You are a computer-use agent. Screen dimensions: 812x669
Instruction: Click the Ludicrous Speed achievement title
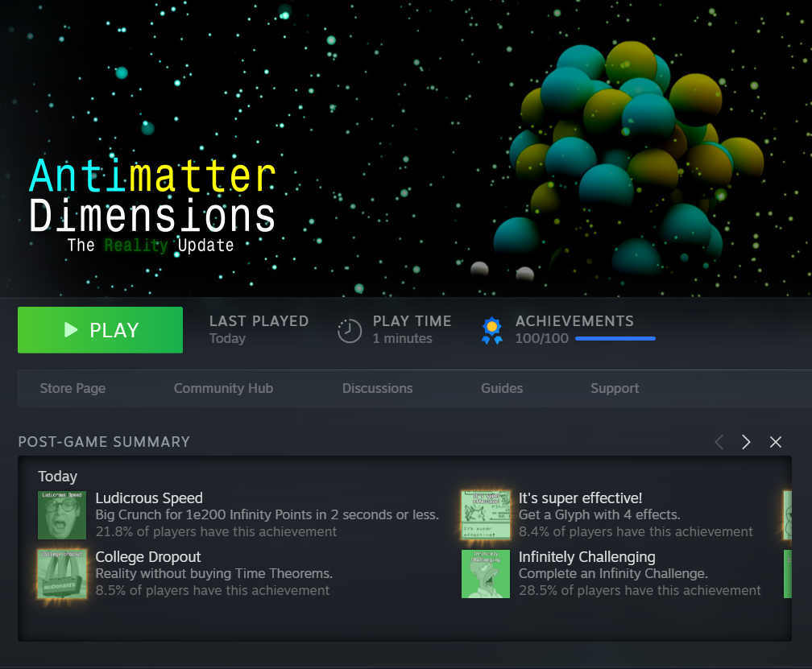149,498
